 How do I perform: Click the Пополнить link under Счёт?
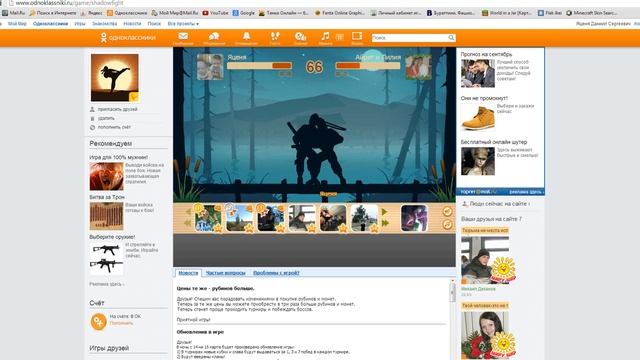pyautogui.click(x=121, y=323)
